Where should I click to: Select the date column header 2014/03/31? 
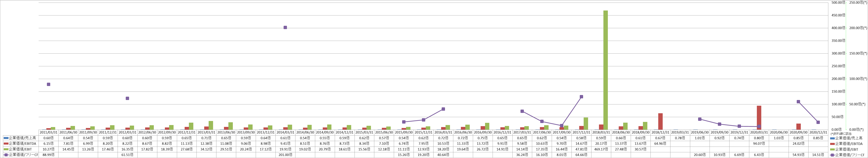coord(285,132)
